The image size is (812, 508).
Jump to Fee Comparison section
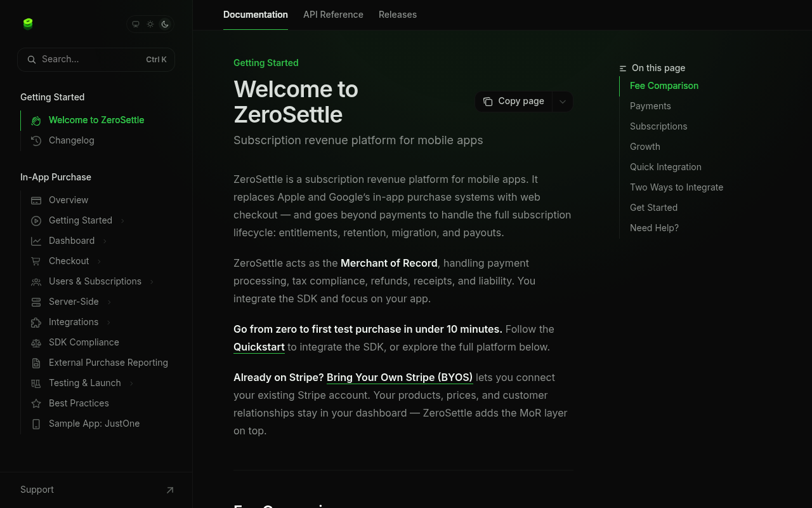tap(664, 86)
